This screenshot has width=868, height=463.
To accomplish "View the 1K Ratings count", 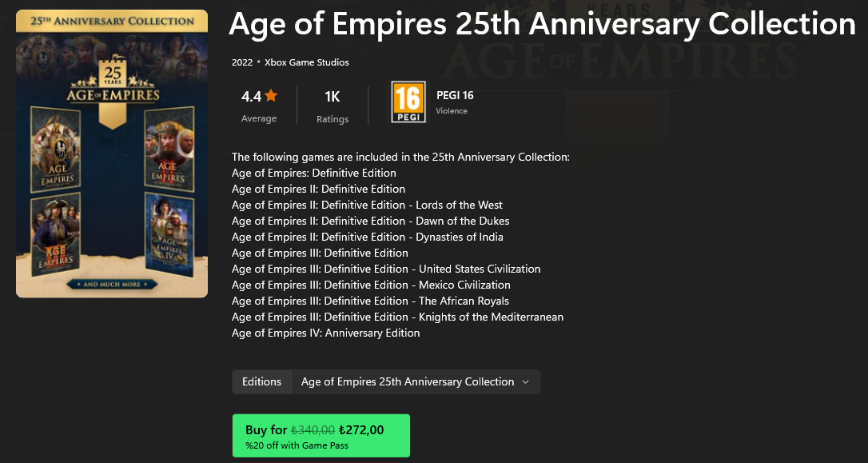I will tap(332, 106).
